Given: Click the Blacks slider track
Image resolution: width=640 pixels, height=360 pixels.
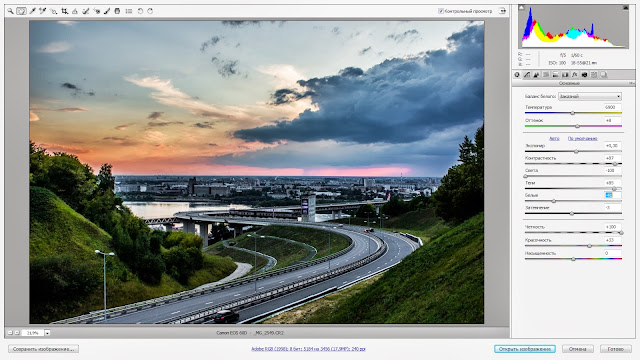Looking at the screenshot, I should pyautogui.click(x=573, y=213).
